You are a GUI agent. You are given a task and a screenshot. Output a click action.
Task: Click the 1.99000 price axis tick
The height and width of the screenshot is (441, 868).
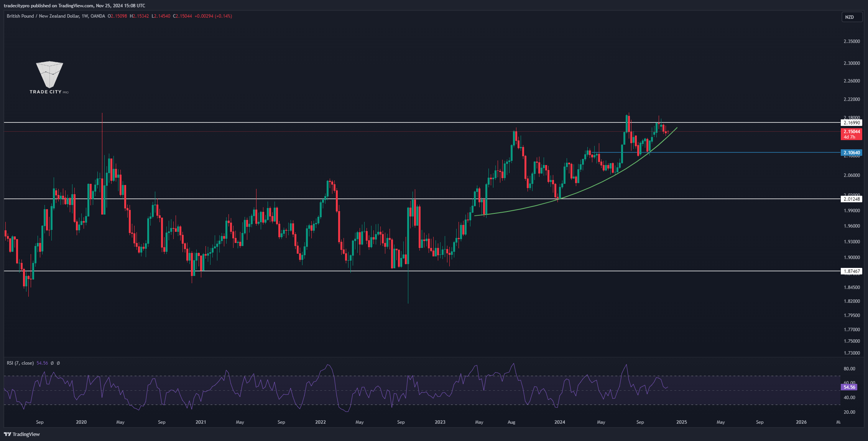(852, 211)
